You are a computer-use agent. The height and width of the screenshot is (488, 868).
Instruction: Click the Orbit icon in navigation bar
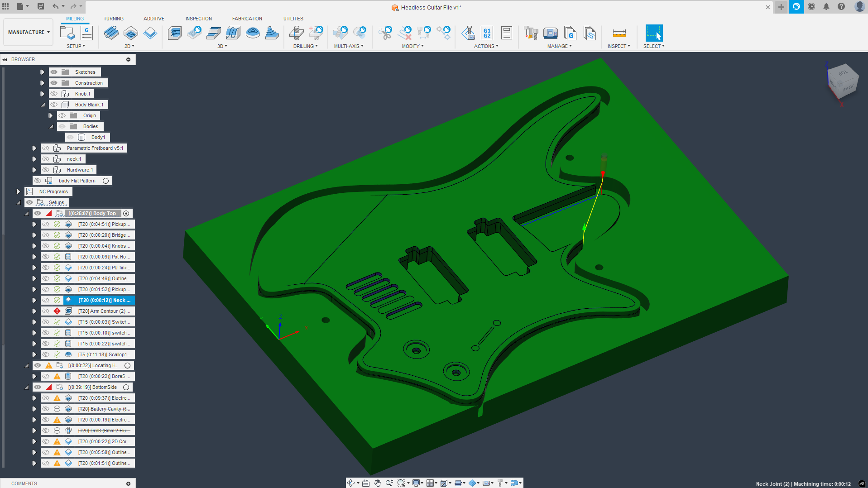(x=351, y=483)
